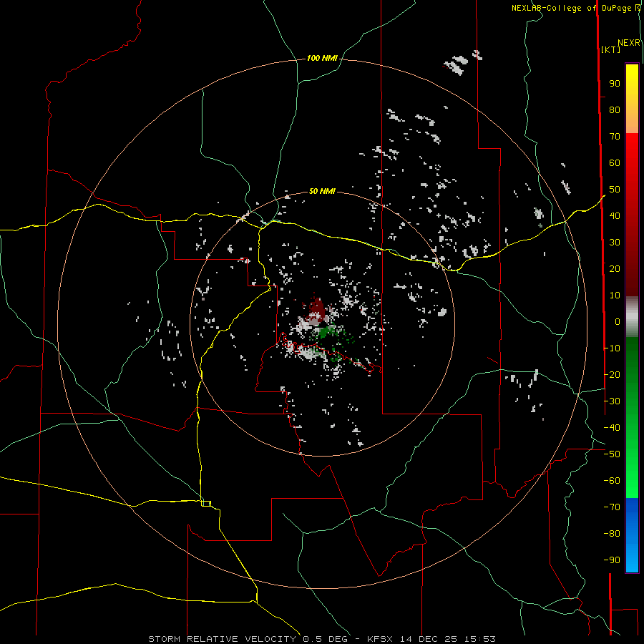Click the 100 NMI range ring label
The width and height of the screenshot is (644, 644).
tap(322, 59)
